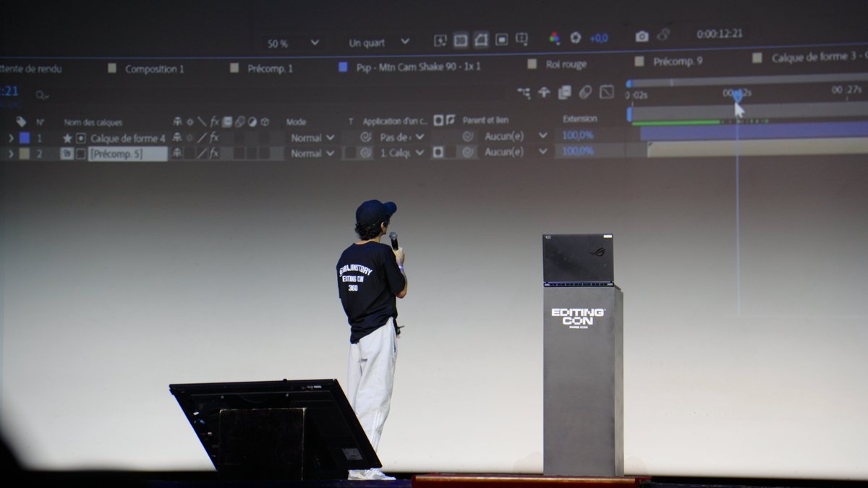Open Aucun(e) parent dropdown for layer 2

pos(515,152)
